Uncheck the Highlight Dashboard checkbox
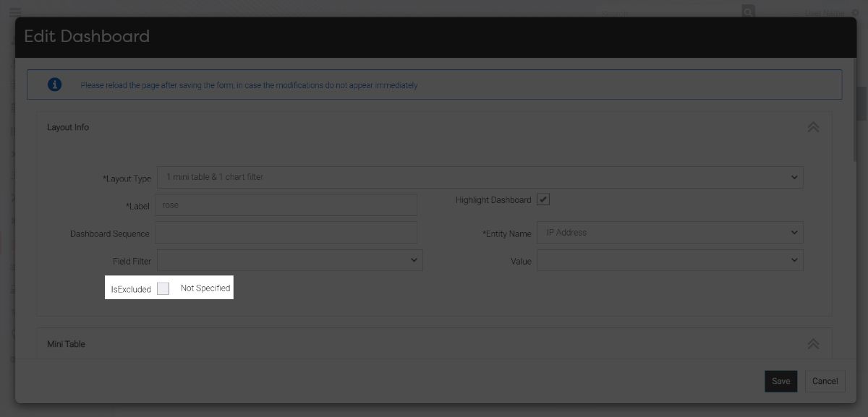This screenshot has height=417, width=868. (542, 198)
